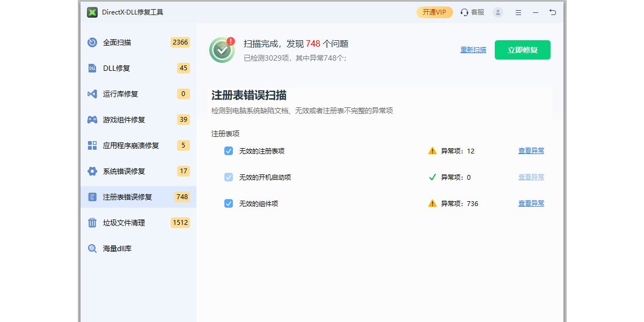
Task: Click the user profile avatar icon
Action: point(498,12)
